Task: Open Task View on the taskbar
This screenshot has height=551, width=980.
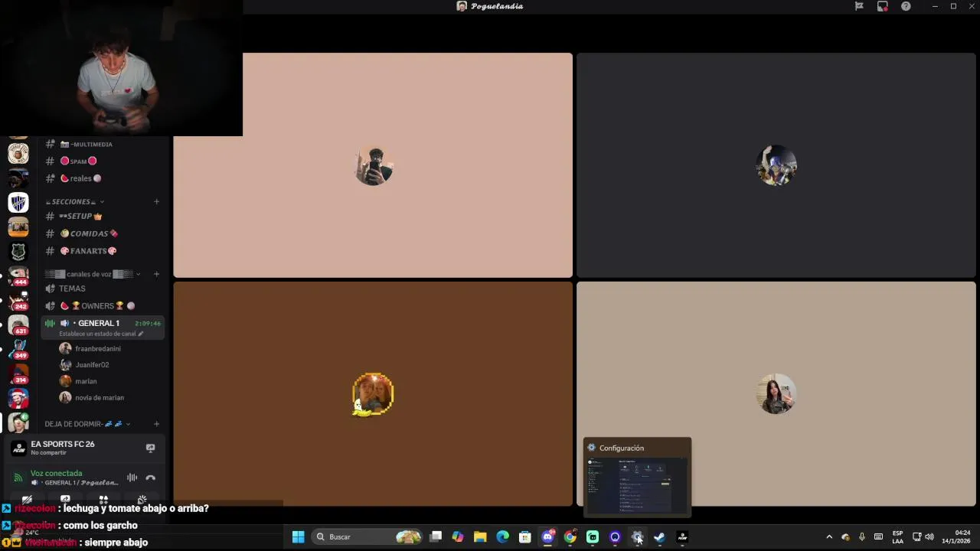Action: (436, 536)
